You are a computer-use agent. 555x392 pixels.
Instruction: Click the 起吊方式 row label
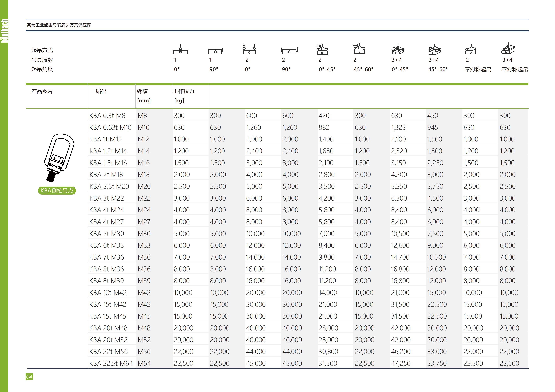[42, 50]
